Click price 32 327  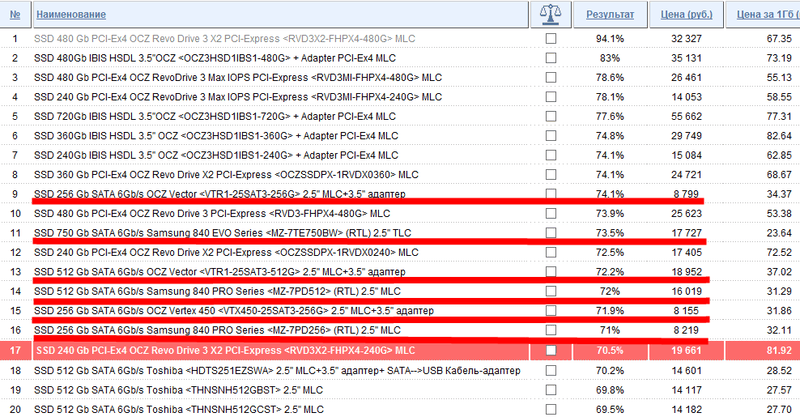pos(686,39)
